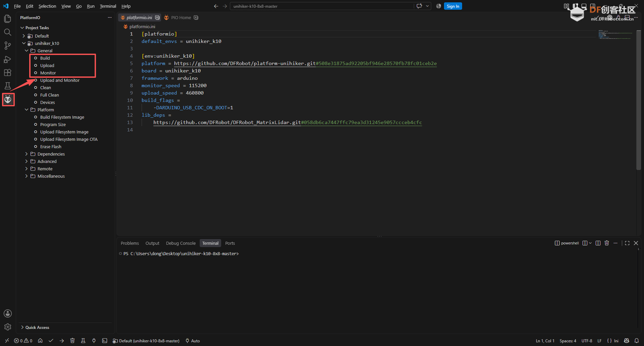Open the Manage gear in activity bar
Viewport: 644px width, 346px height.
(8, 327)
